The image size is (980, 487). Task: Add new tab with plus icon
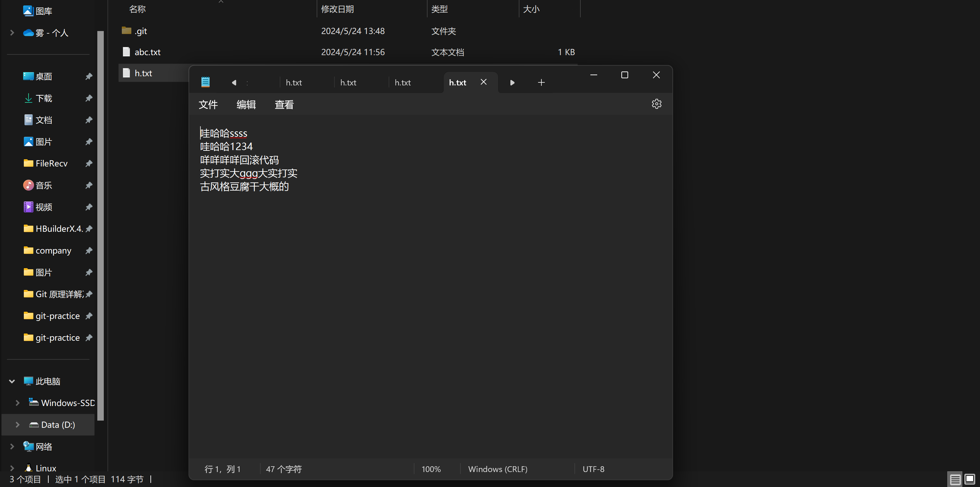pyautogui.click(x=541, y=83)
